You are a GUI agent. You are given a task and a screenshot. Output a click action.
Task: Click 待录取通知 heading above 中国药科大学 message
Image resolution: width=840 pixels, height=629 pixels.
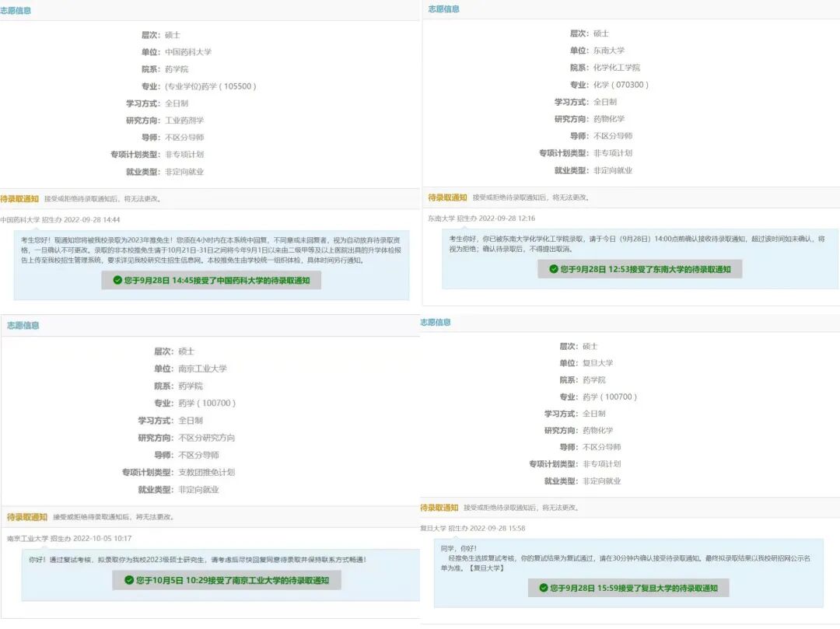(x=19, y=198)
